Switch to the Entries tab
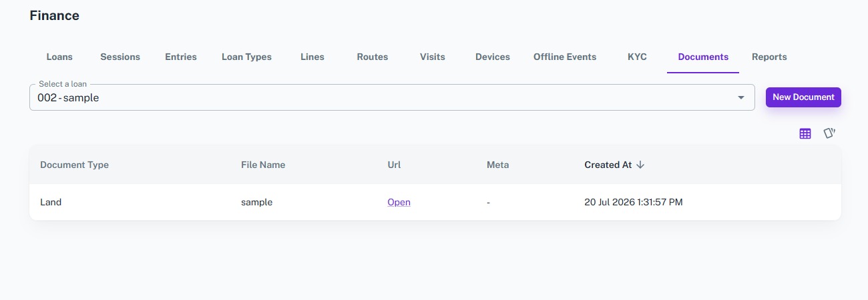The width and height of the screenshot is (868, 300). click(181, 57)
